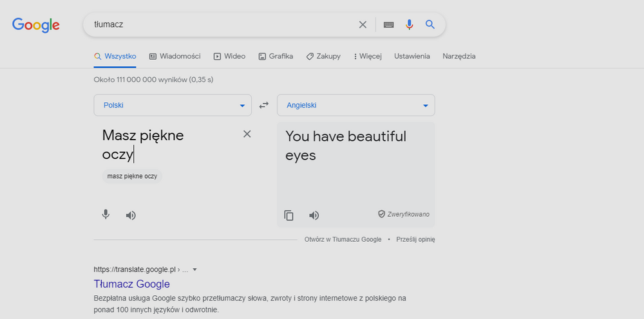The image size is (644, 319).
Task: Clear the search box text
Action: [363, 24]
